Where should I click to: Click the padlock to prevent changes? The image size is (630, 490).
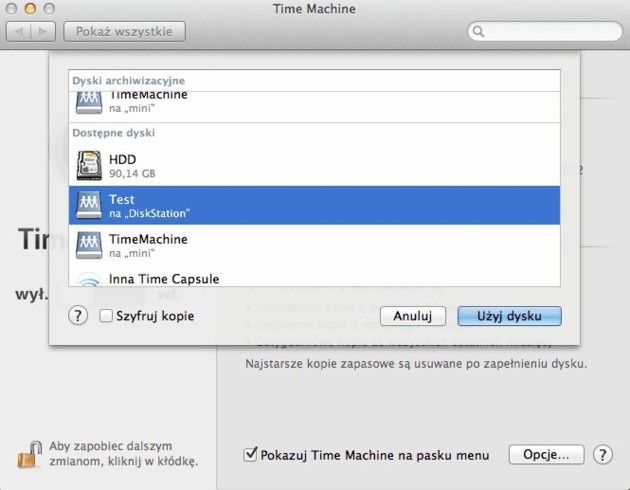[x=30, y=454]
